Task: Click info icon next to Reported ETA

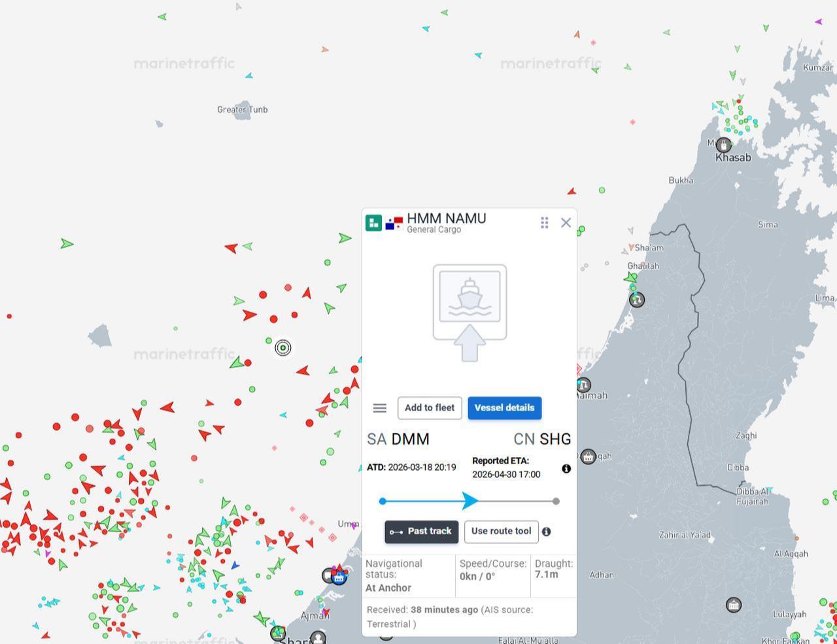Action: point(566,469)
